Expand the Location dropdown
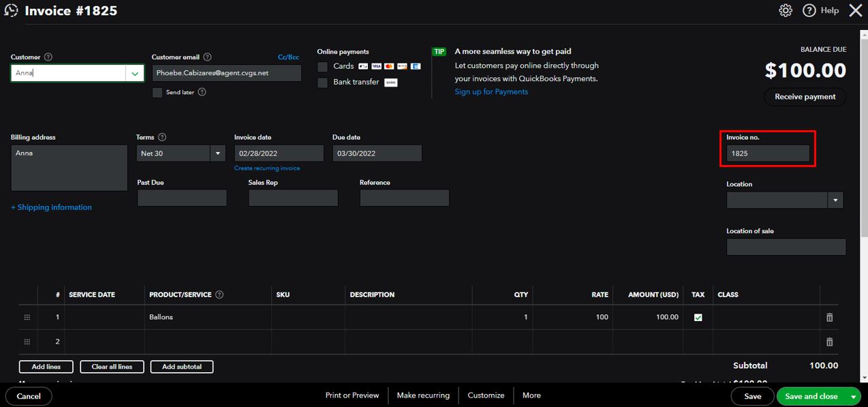 click(x=835, y=200)
